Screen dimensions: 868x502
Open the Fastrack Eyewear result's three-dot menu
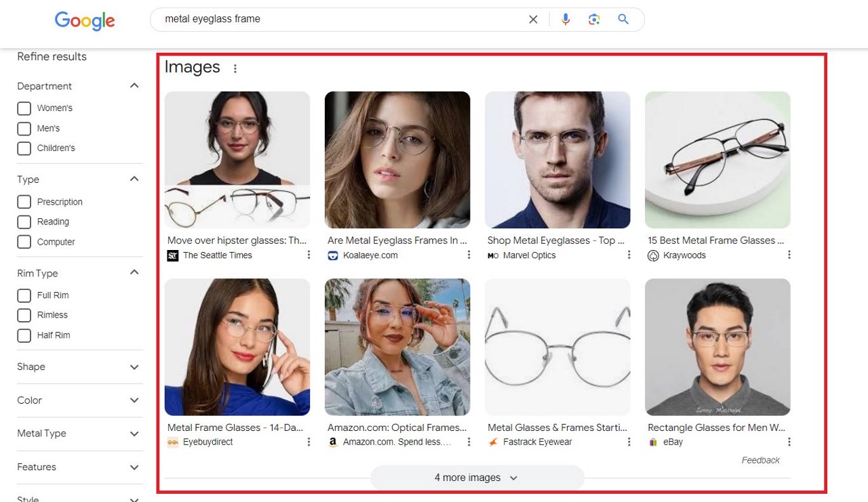click(629, 442)
